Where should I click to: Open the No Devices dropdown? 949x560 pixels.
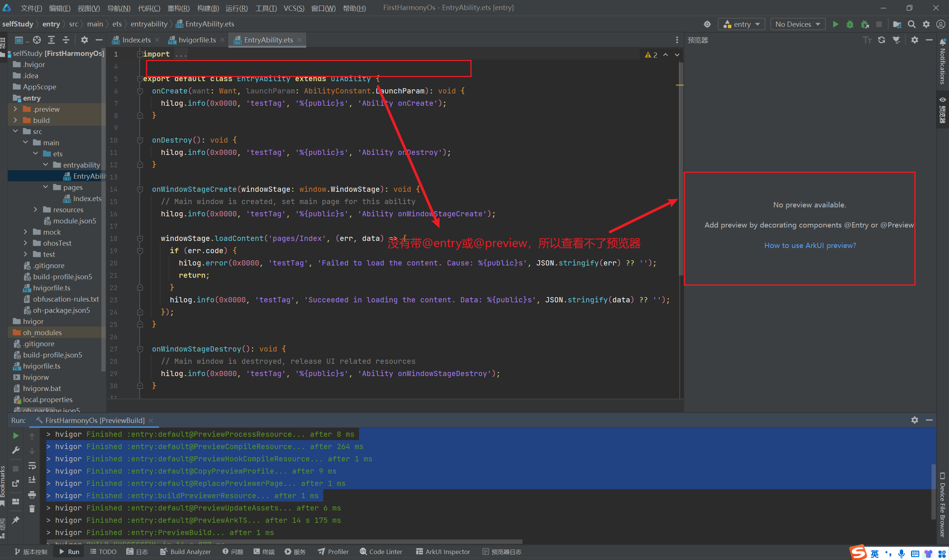tap(797, 24)
